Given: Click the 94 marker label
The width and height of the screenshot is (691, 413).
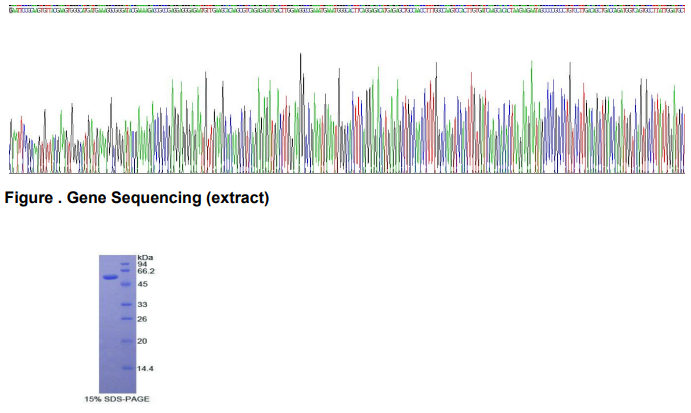Looking at the screenshot, I should 142,264.
